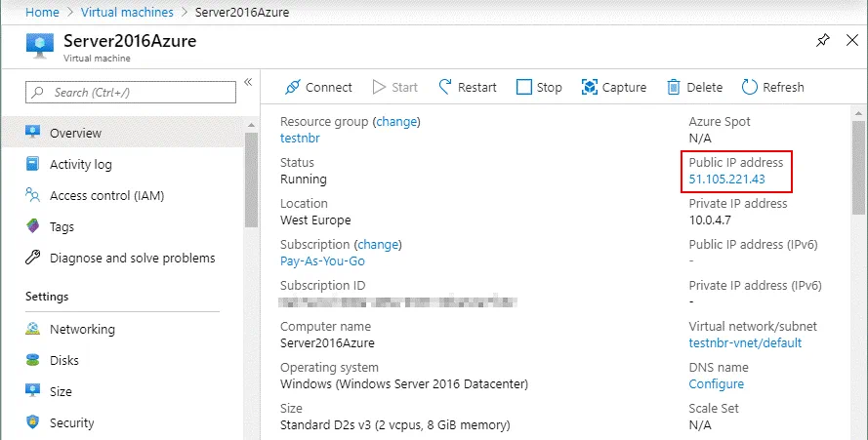868x440 pixels.
Task: Click the Running status value
Action: (304, 180)
